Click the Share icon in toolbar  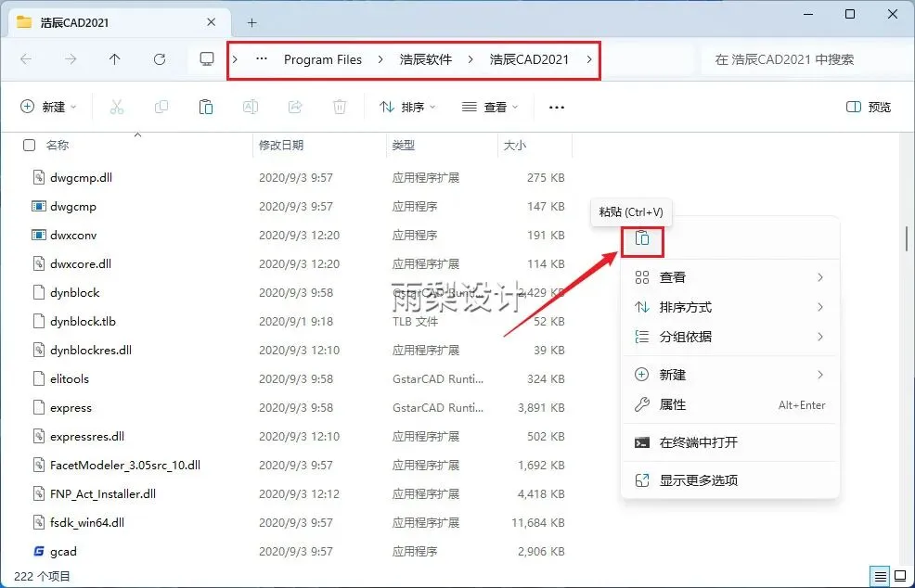coord(295,107)
